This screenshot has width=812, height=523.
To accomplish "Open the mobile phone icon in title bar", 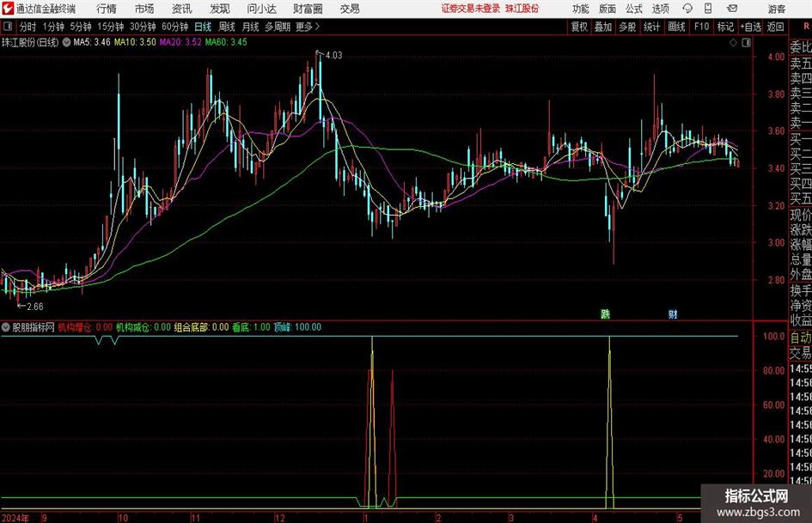I will [708, 9].
